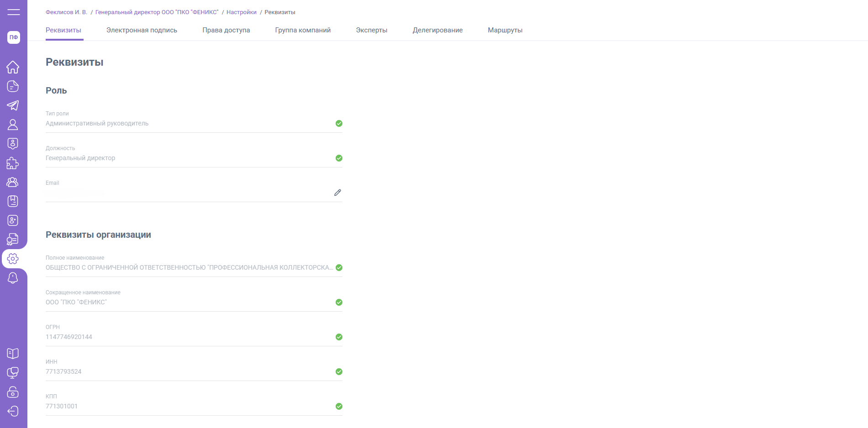The height and width of the screenshot is (428, 868).
Task: Select the Группа компаний tab
Action: (x=303, y=30)
